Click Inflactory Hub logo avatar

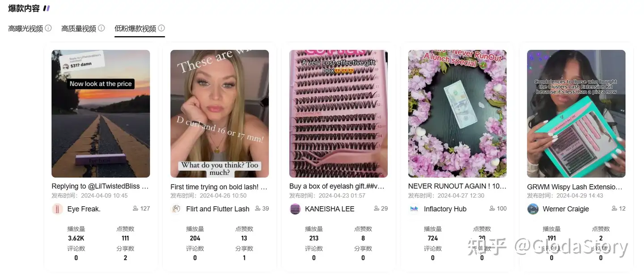(x=414, y=209)
